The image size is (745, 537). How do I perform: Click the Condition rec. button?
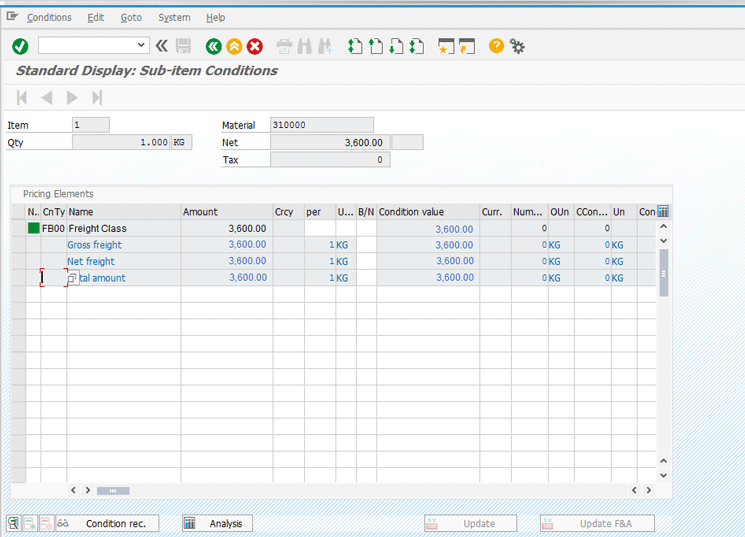[106, 523]
